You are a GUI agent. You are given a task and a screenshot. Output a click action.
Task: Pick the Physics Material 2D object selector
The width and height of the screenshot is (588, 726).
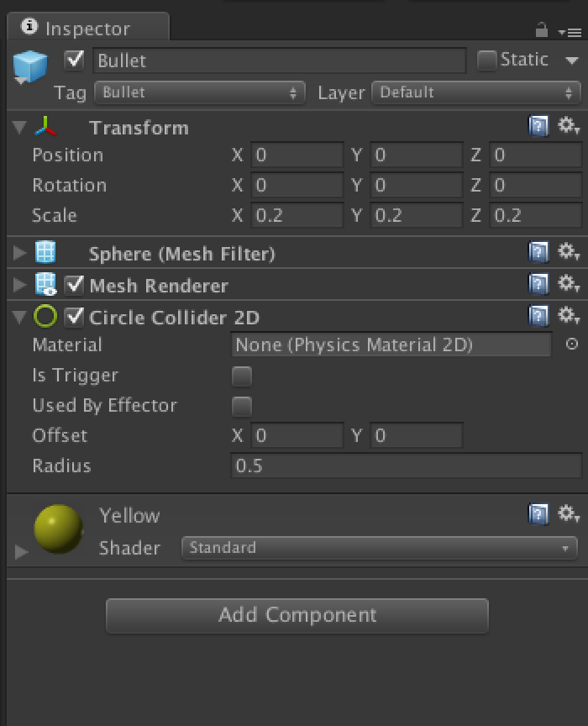click(572, 344)
